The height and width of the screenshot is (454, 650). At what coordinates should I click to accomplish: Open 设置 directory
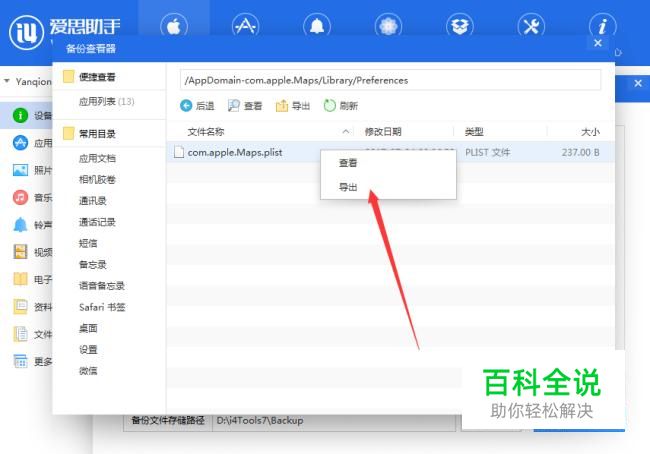88,350
